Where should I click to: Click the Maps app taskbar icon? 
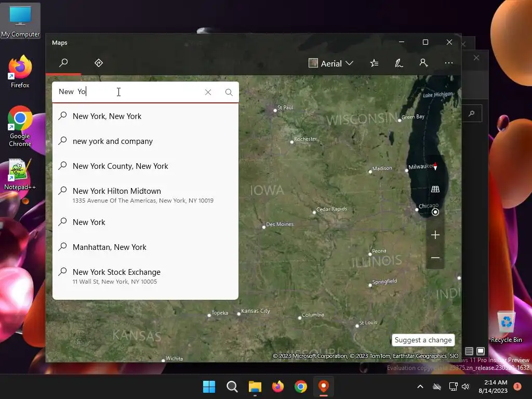point(324,387)
